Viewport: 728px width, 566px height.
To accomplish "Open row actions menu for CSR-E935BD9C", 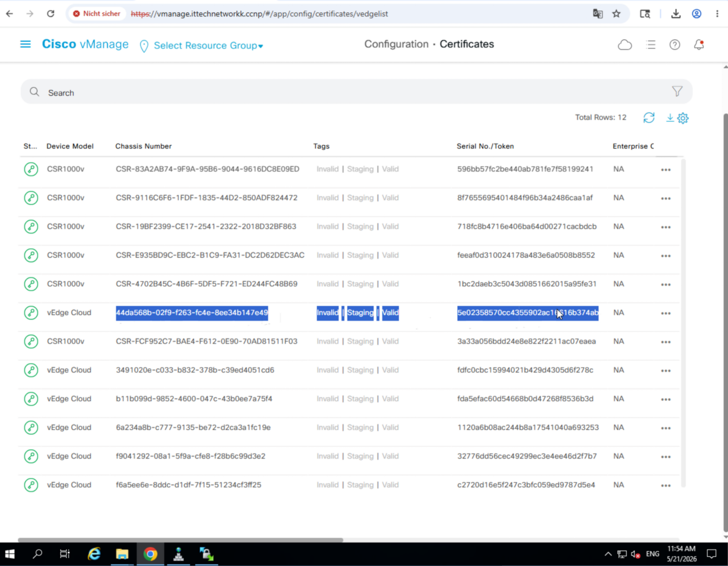I will 666,256.
